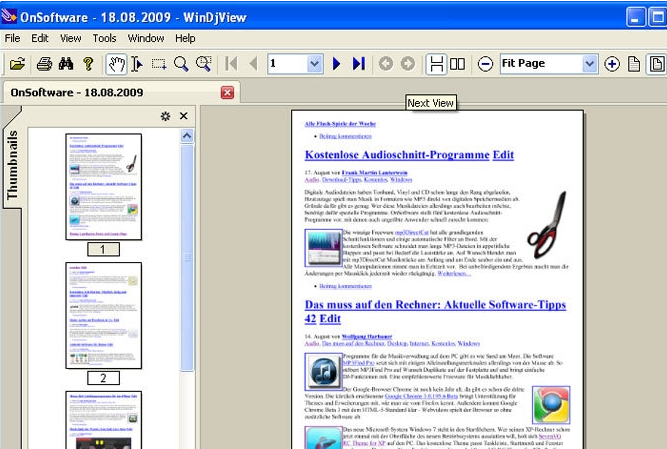The height and width of the screenshot is (449, 667).
Task: Select page 2 thumbnail
Action: (103, 315)
